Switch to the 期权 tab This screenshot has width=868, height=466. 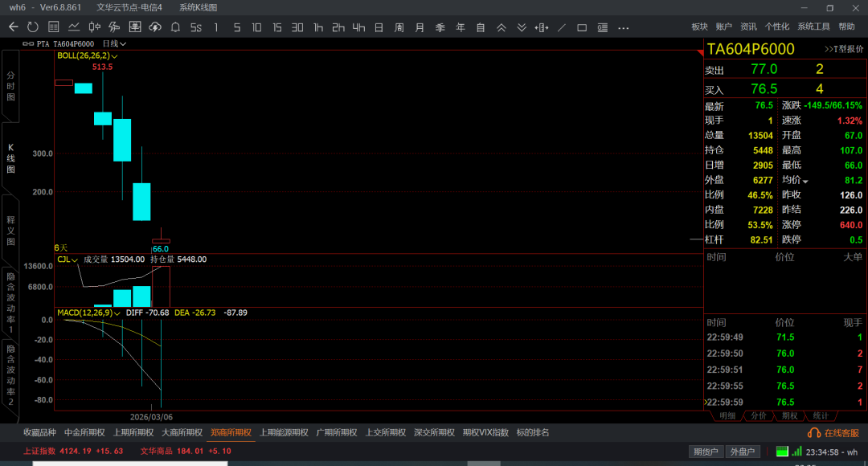click(x=789, y=415)
